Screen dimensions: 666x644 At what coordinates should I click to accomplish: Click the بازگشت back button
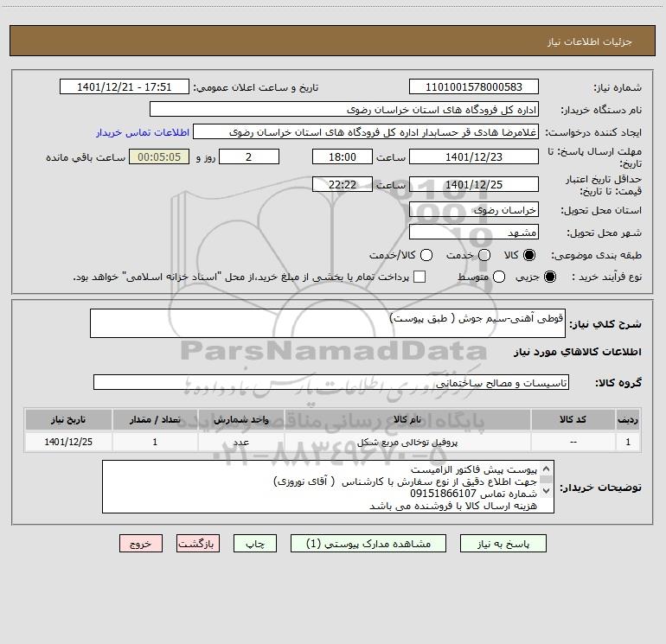pos(198,544)
